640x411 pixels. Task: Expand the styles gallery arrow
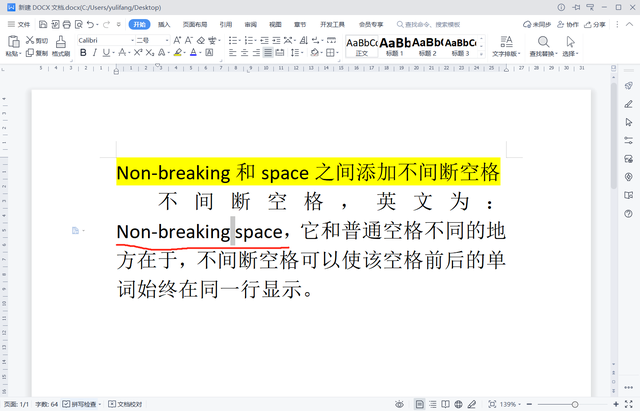pyautogui.click(x=481, y=54)
